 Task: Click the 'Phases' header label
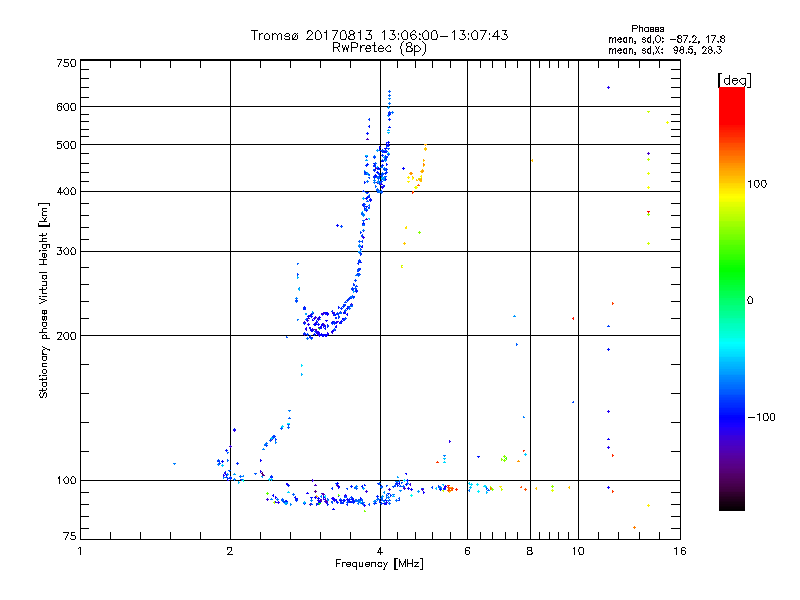[647, 29]
